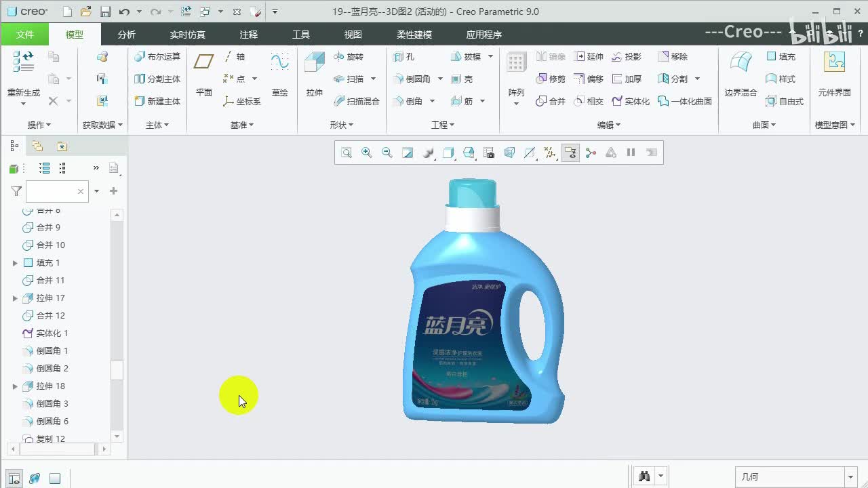The image size is (868, 488).
Task: Open the display style cube icon
Action: [x=448, y=152]
